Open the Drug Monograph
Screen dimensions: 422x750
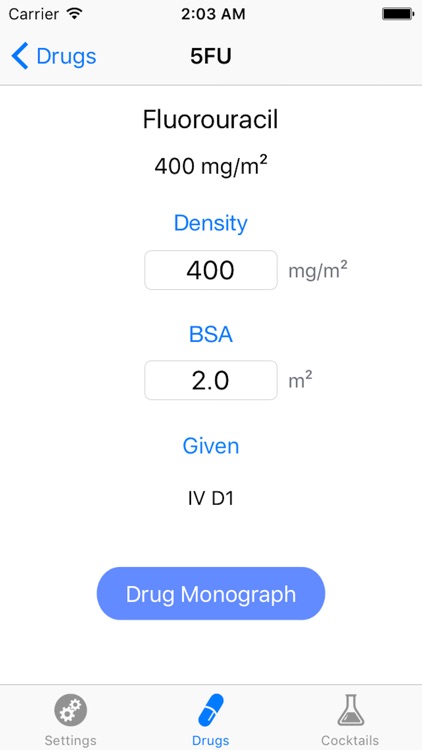pyautogui.click(x=211, y=594)
